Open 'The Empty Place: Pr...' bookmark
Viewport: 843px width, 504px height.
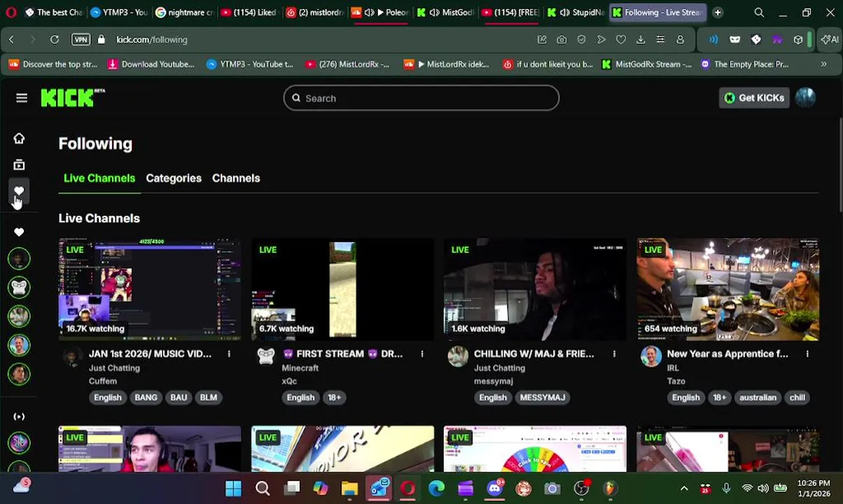point(744,64)
